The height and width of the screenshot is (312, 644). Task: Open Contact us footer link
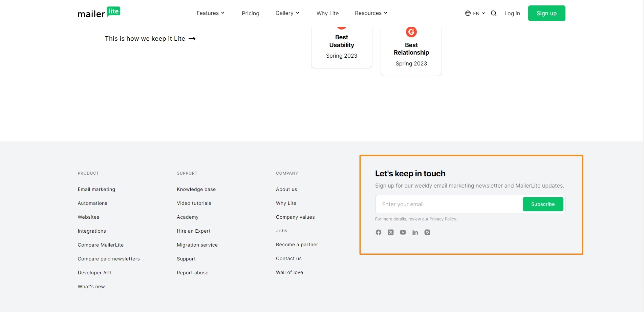[x=289, y=258]
